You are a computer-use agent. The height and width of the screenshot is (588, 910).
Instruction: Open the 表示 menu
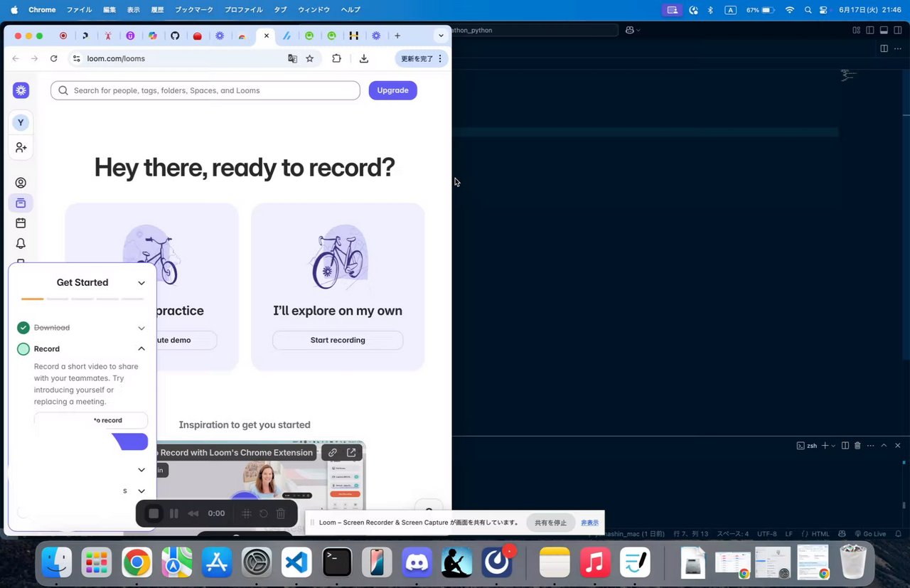tap(134, 10)
